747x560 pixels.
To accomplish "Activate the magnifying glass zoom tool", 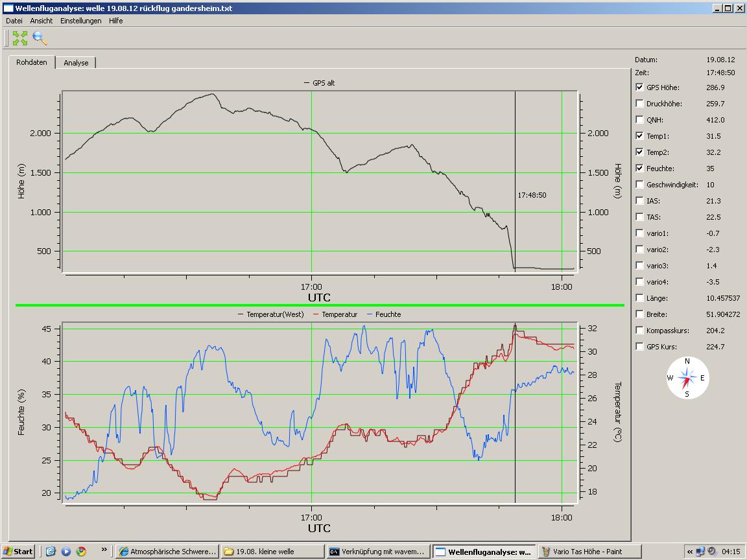I will coord(40,38).
